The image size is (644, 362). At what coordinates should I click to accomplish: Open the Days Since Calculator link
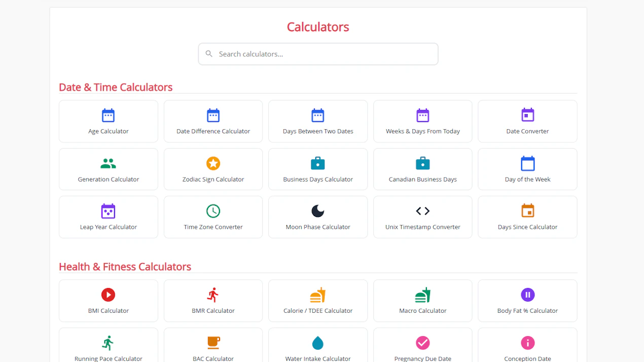[x=528, y=217]
